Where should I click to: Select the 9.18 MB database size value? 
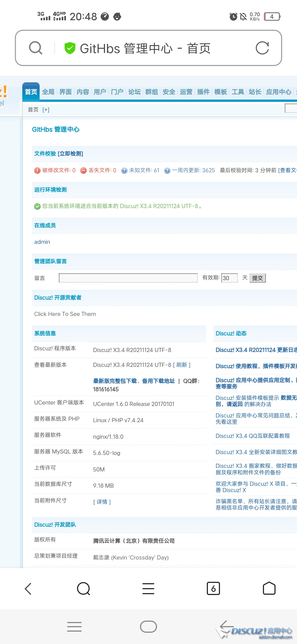point(103,486)
